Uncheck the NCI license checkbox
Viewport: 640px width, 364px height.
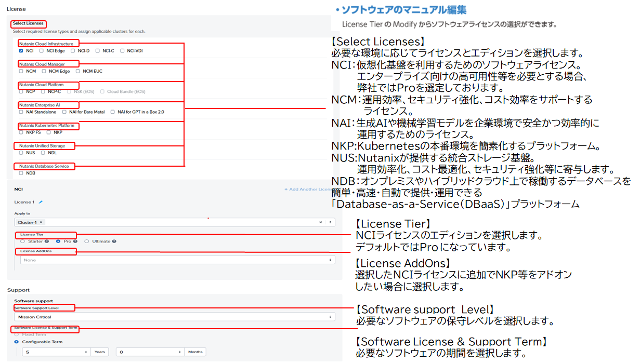21,51
